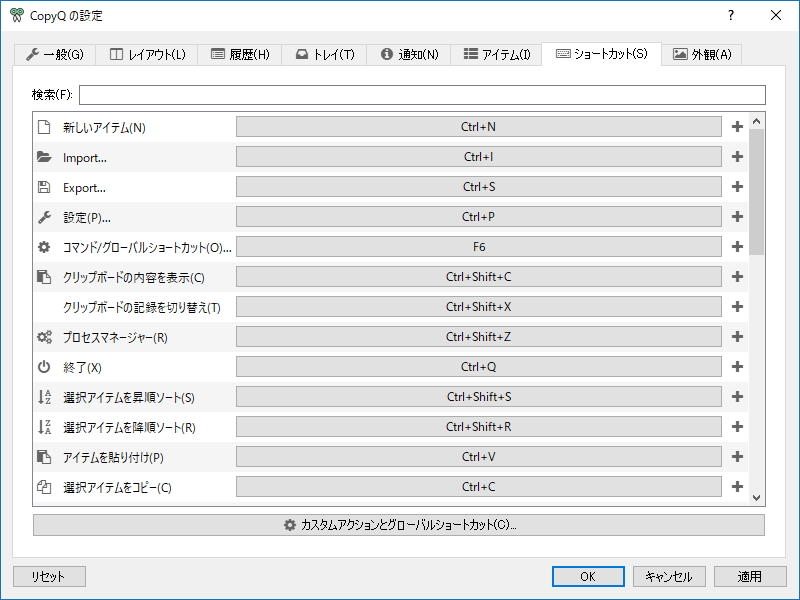The width and height of the screenshot is (800, 600).
Task: Add a shortcut for 新しいアイテム with plus button
Action: [736, 126]
